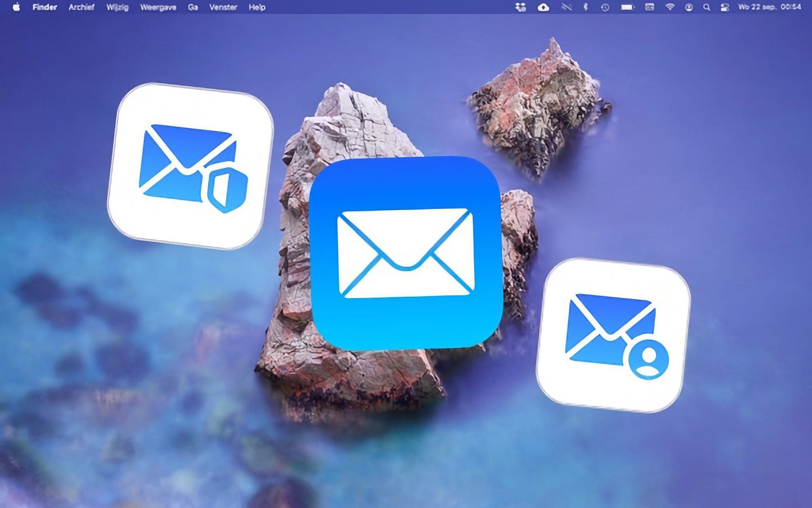812x508 pixels.
Task: Click the Time Machine clock icon
Action: pos(605,7)
